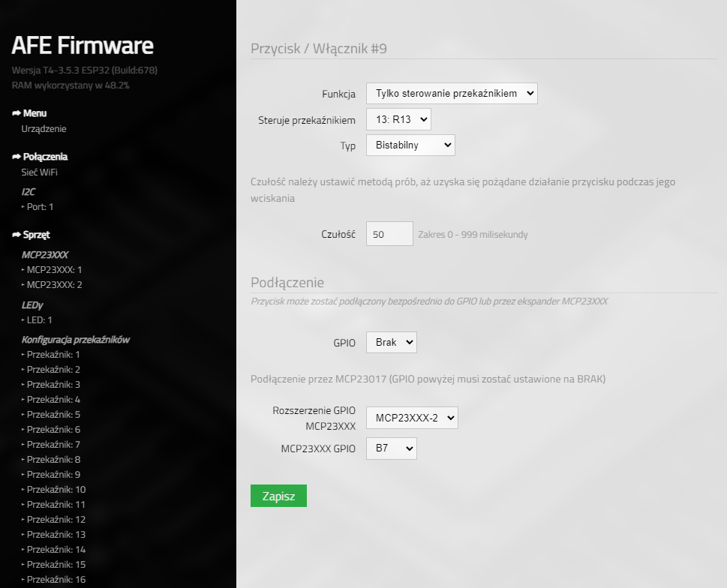Open the Steruje przekaźnikiem dropdown
727x588 pixels.
398,119
